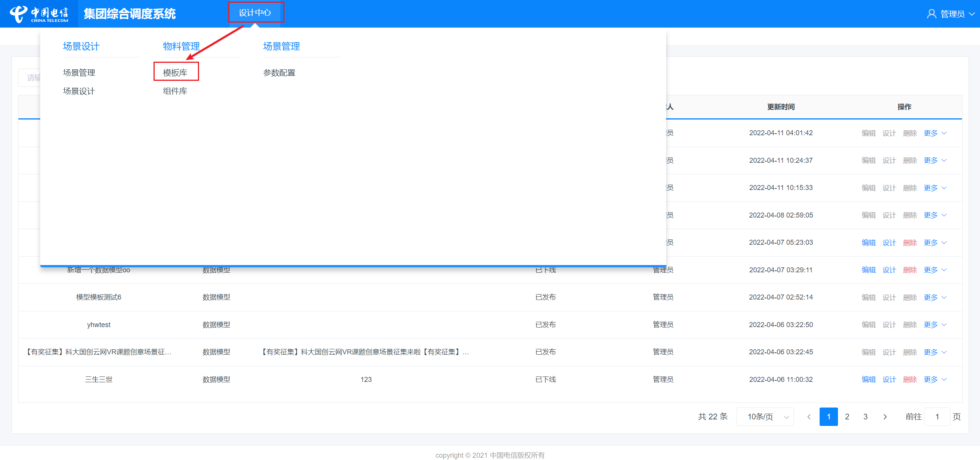Image resolution: width=980 pixels, height=460 pixels.
Task: Click 编辑 link for 三生三世 row
Action: point(869,380)
